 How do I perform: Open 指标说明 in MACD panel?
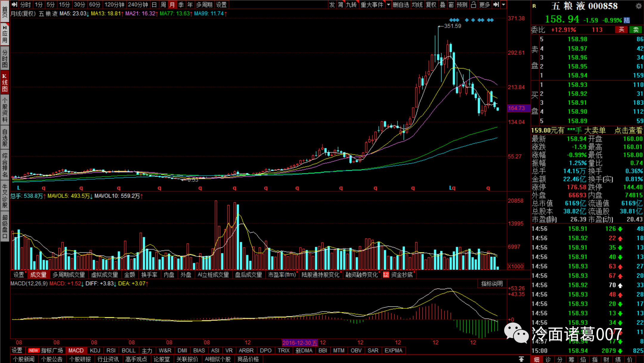(x=492, y=283)
